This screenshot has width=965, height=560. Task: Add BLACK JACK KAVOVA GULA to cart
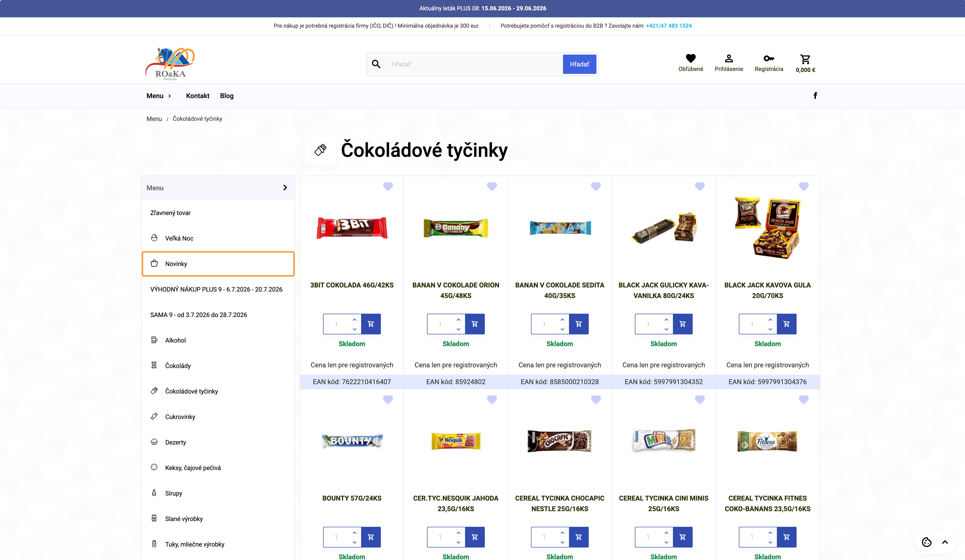(786, 324)
